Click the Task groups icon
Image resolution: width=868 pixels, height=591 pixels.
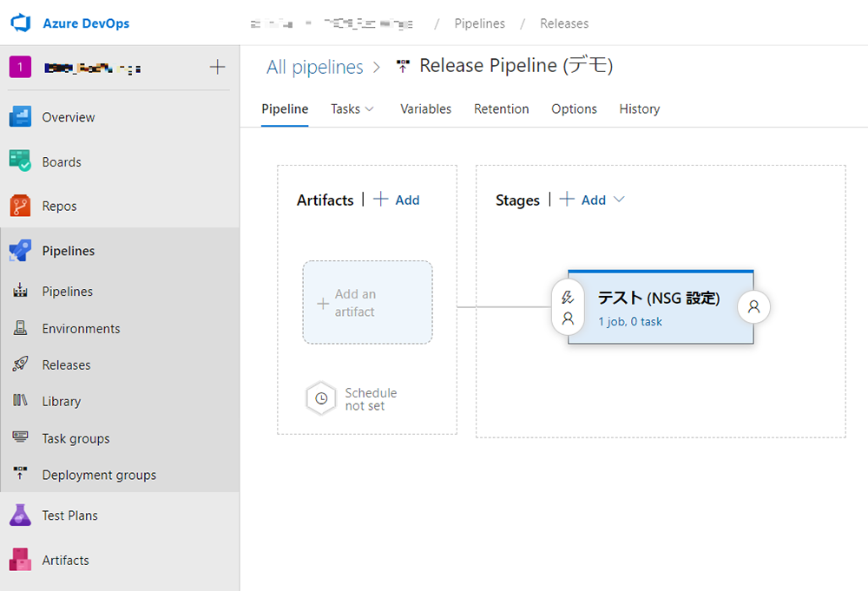click(x=21, y=437)
